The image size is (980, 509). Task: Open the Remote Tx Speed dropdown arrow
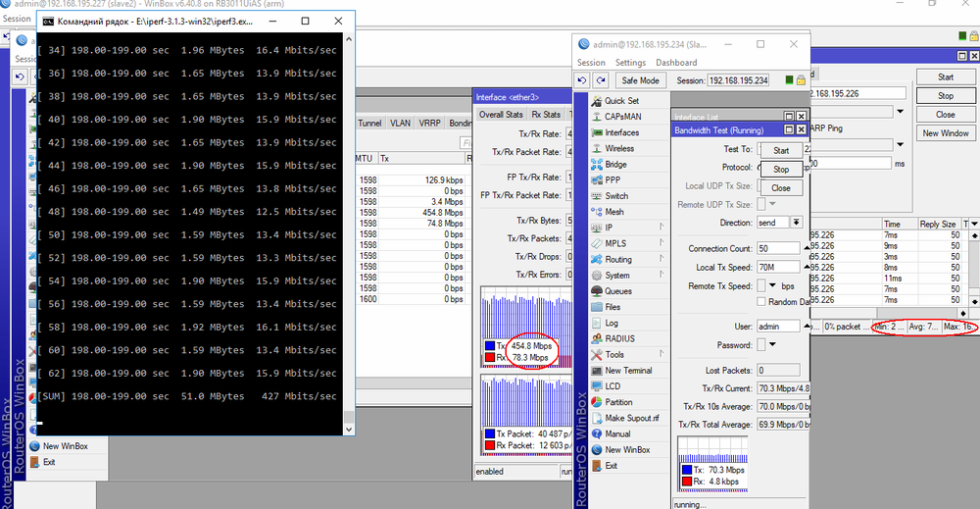[772, 285]
